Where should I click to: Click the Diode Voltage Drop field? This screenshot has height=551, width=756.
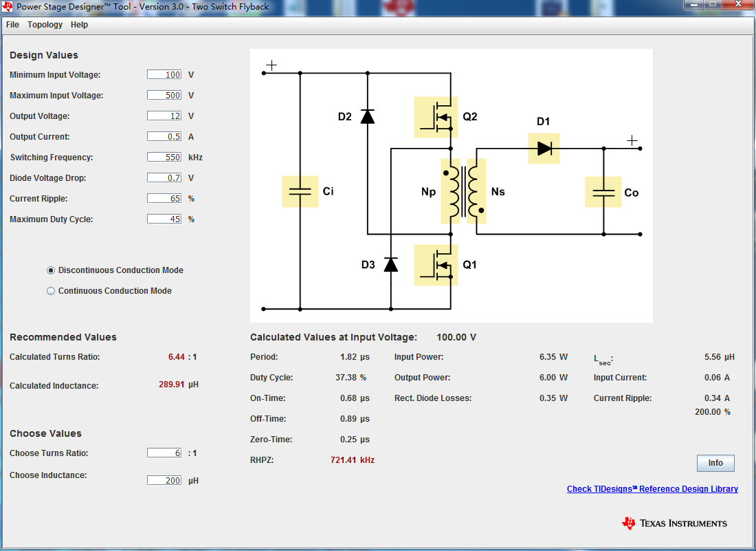[164, 177]
